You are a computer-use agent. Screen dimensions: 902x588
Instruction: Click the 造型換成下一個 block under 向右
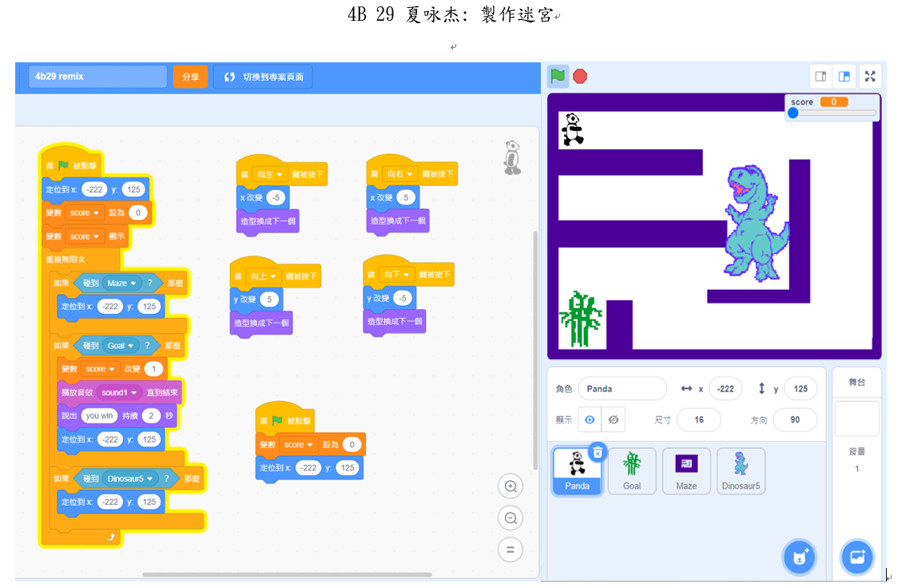click(398, 220)
